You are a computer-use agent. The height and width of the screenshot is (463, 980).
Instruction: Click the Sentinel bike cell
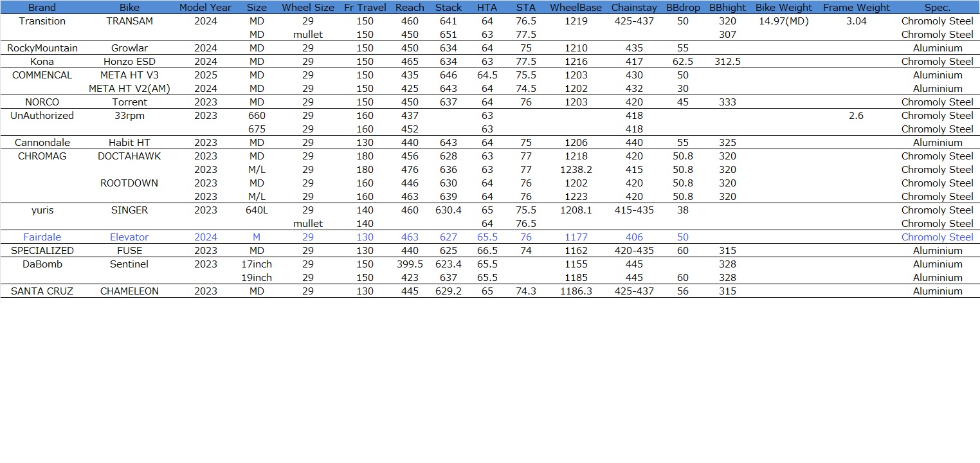(129, 264)
